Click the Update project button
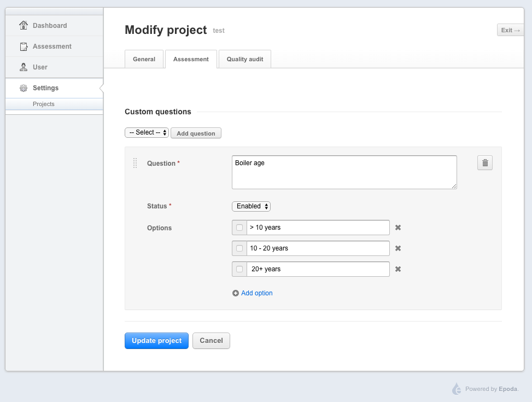The image size is (532, 402). pyautogui.click(x=156, y=341)
